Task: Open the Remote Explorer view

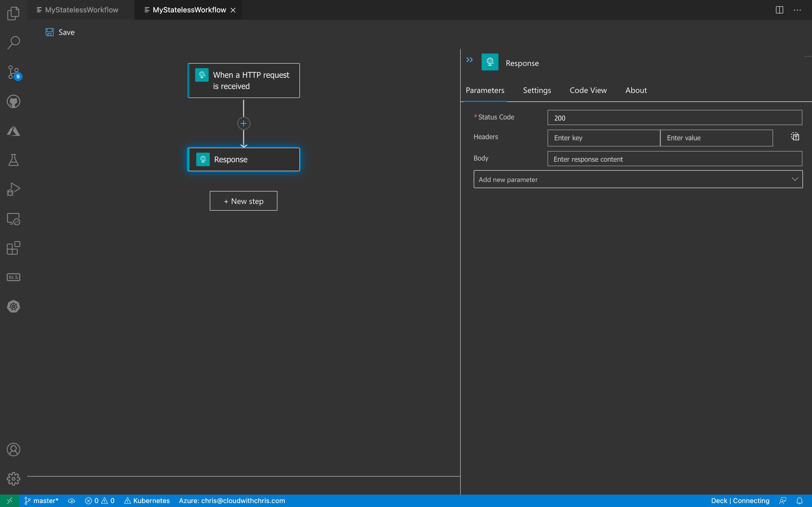Action: tap(14, 219)
